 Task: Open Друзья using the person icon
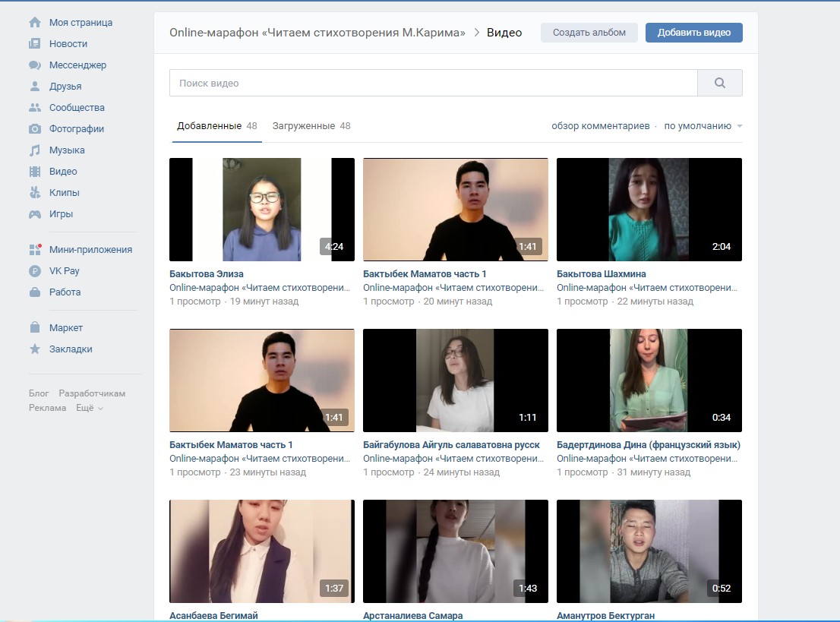pos(35,87)
